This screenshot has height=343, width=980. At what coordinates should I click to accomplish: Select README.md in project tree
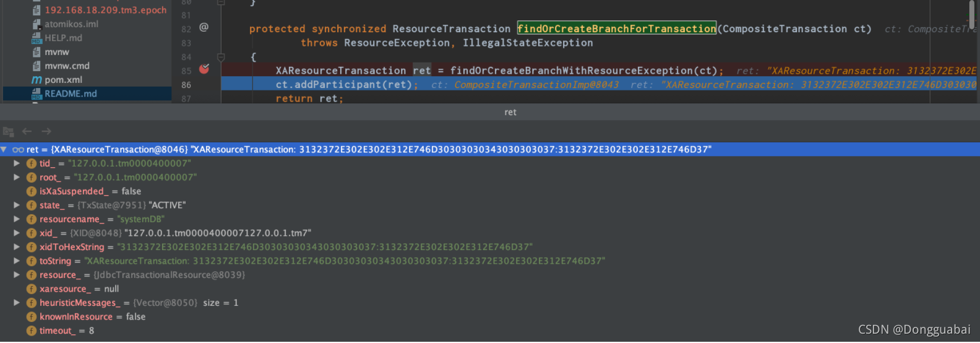[71, 93]
